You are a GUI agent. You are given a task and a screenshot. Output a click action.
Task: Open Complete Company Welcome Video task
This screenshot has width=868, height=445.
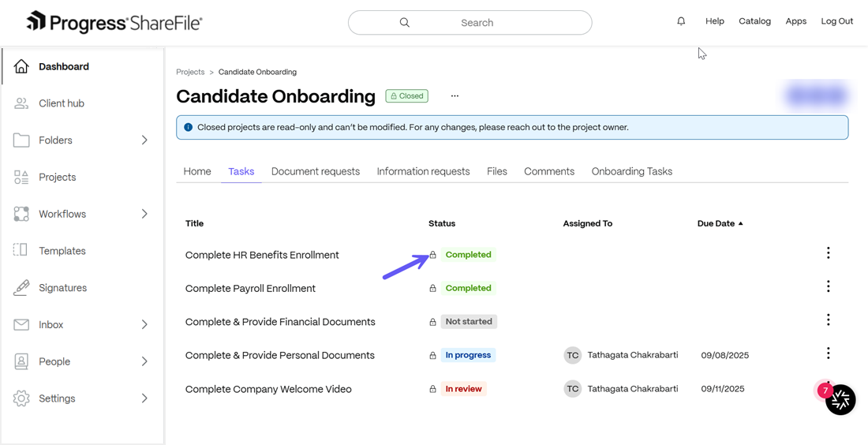coord(268,389)
